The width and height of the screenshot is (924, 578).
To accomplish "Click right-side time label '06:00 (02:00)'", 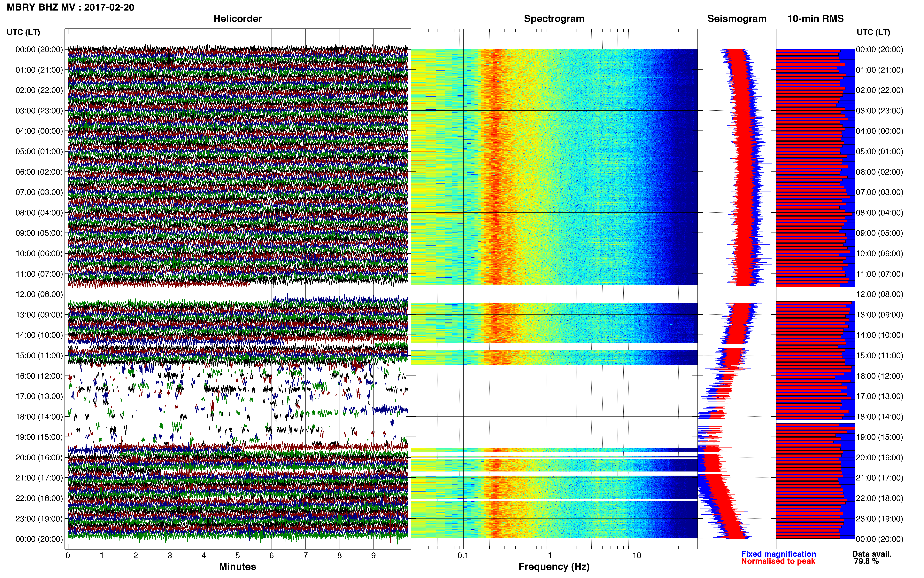I will coord(879,172).
